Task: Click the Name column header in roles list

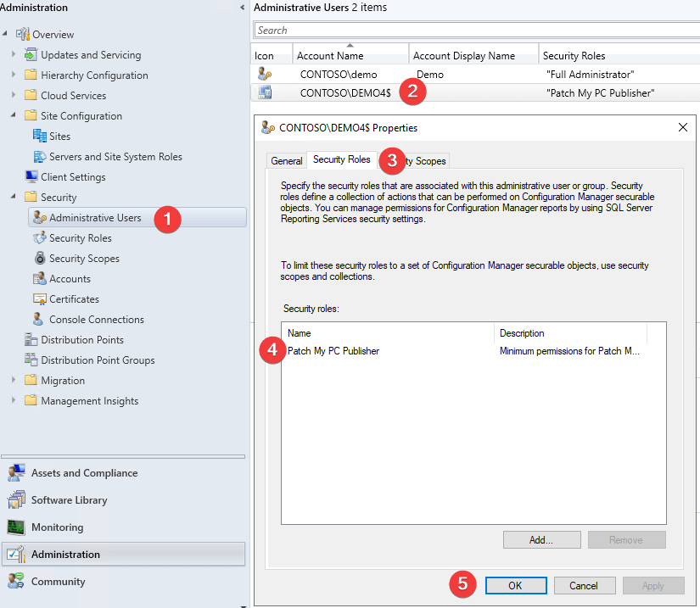Action: click(388, 333)
